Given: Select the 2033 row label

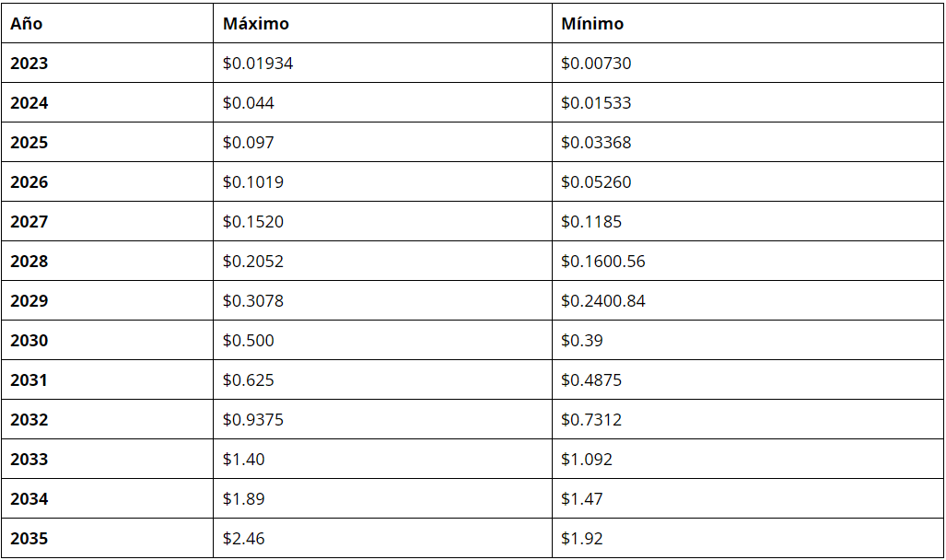Looking at the screenshot, I should coord(29,460).
